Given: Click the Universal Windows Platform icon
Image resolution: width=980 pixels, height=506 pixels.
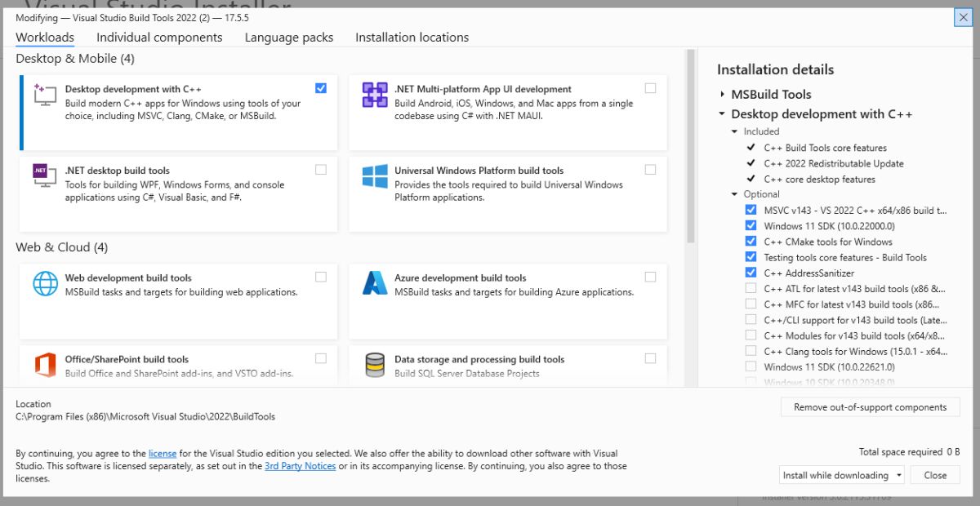Looking at the screenshot, I should [x=375, y=176].
